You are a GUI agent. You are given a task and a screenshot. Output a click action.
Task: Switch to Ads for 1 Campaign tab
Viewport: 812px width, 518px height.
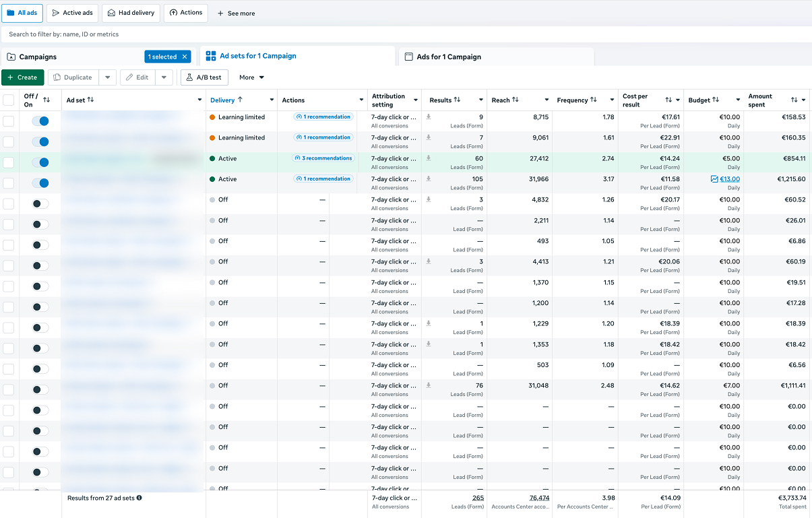pos(449,57)
